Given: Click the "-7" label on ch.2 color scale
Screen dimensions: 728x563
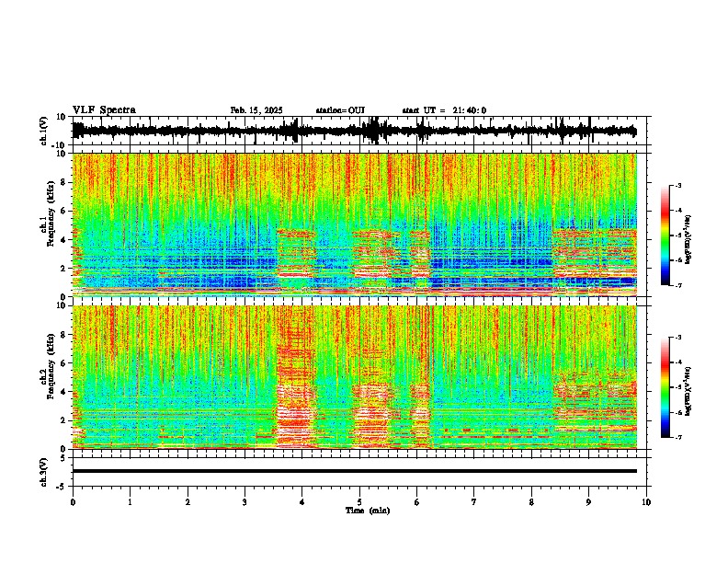Looking at the screenshot, I should point(677,437).
